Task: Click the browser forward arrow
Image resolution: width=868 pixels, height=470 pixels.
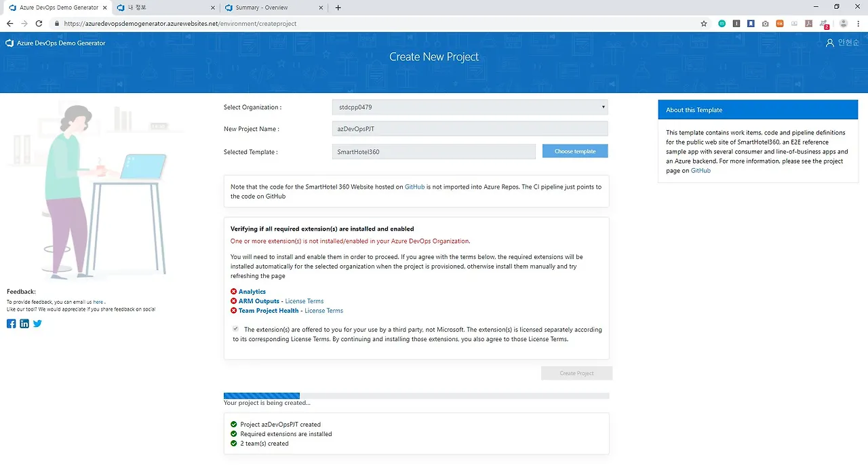Action: pyautogui.click(x=25, y=23)
